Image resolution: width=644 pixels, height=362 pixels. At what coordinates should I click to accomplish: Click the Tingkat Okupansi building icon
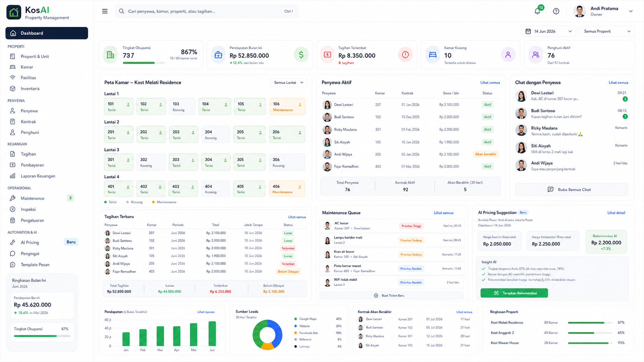tap(111, 55)
